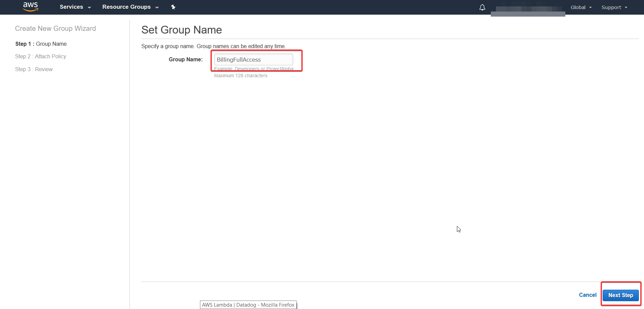Screen dimensions: 644x309
Task: Click the AWS home logo
Action: [30, 7]
